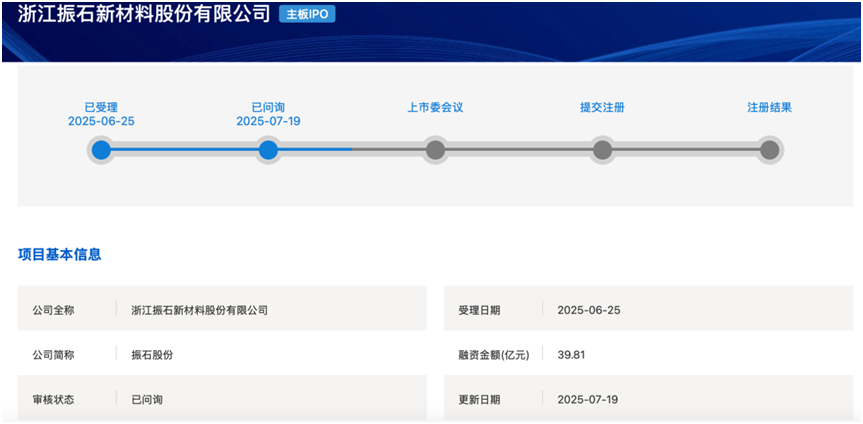The image size is (863, 424).
Task: Click the 受理日期 field label
Action: 479,311
